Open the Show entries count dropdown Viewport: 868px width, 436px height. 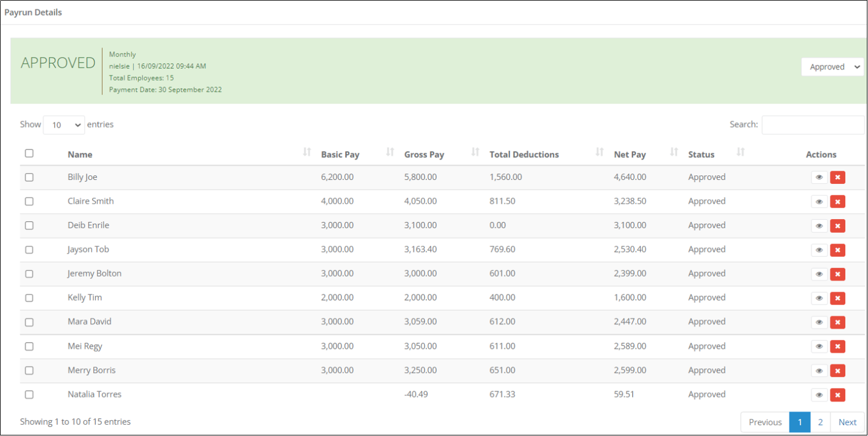tap(64, 125)
